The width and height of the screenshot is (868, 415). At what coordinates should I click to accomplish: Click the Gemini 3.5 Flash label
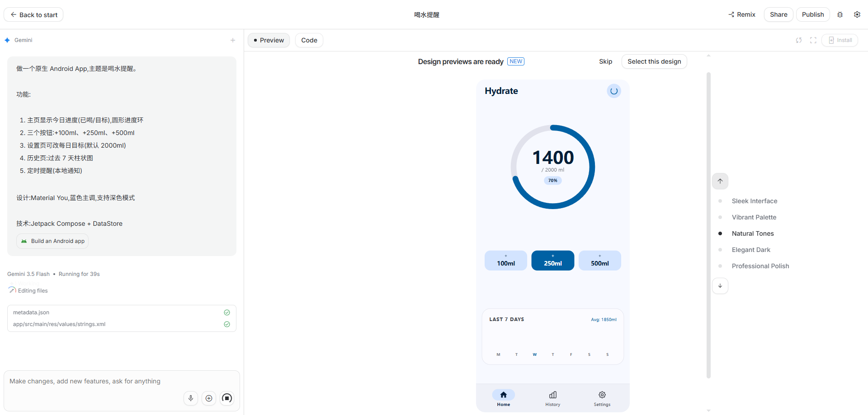[28, 274]
